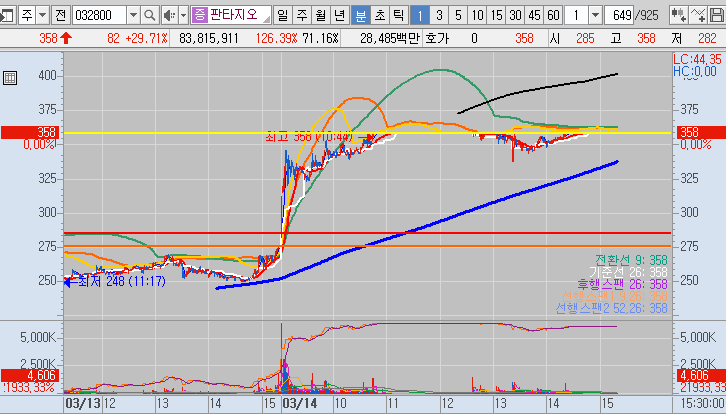Click the change rate +29.71%
The image size is (726, 414).
(x=146, y=38)
